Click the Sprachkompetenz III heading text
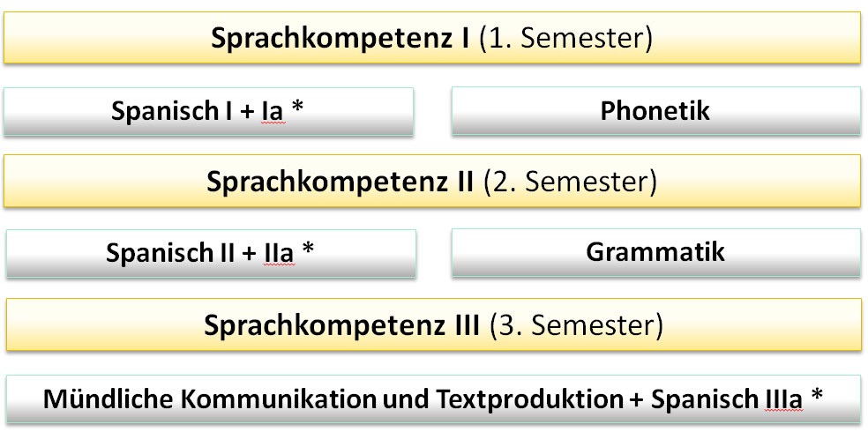This screenshot has width=868, height=432. click(x=341, y=326)
